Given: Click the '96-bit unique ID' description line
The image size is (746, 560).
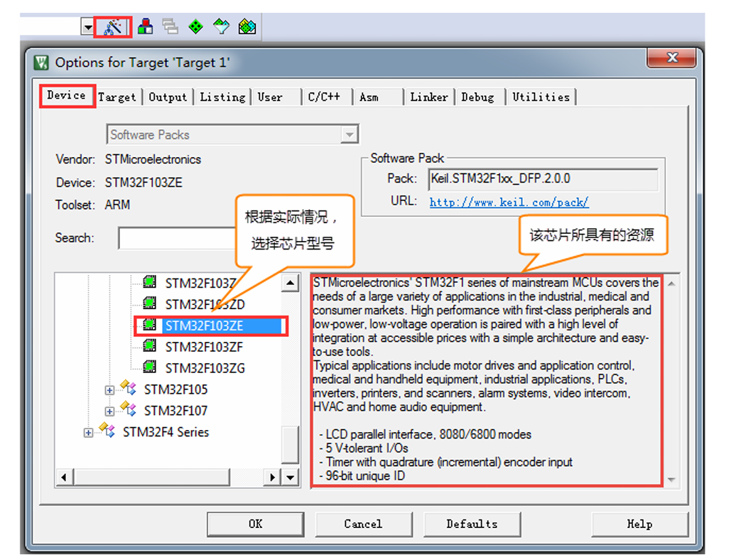Looking at the screenshot, I should pos(362,475).
